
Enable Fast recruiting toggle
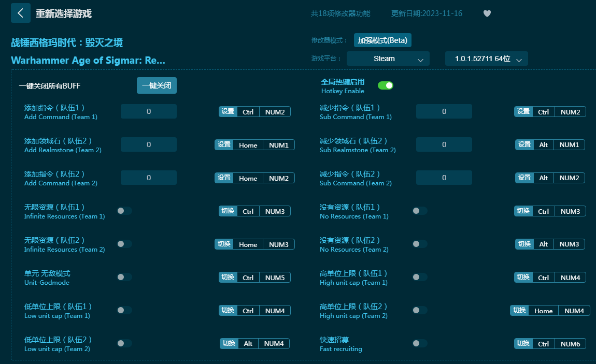[420, 343]
